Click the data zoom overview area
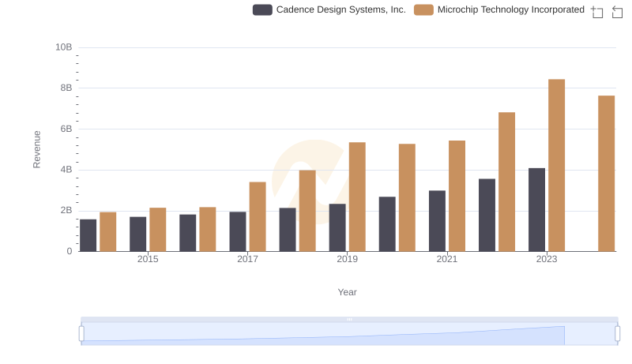 pos(349,334)
